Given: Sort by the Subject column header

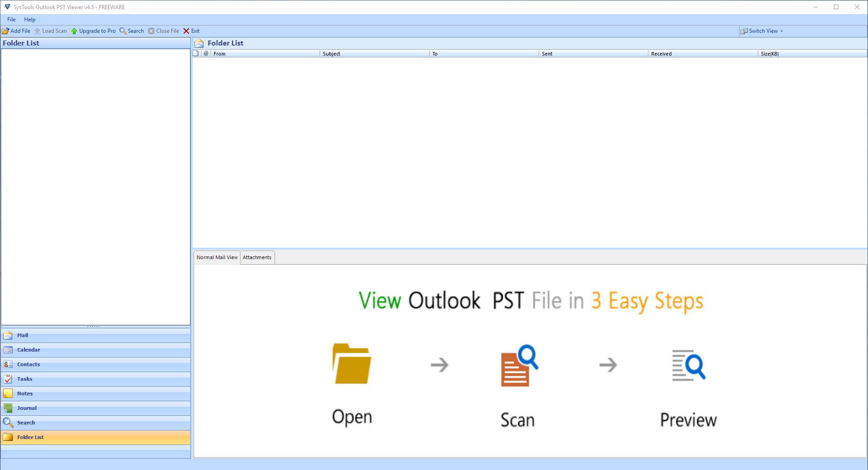Looking at the screenshot, I should pos(374,53).
